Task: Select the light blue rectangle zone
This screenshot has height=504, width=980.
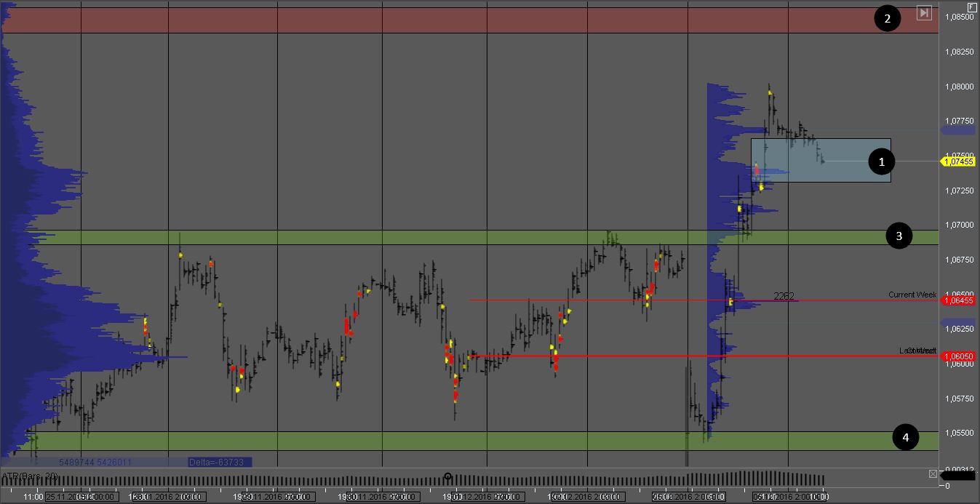Action: point(820,160)
